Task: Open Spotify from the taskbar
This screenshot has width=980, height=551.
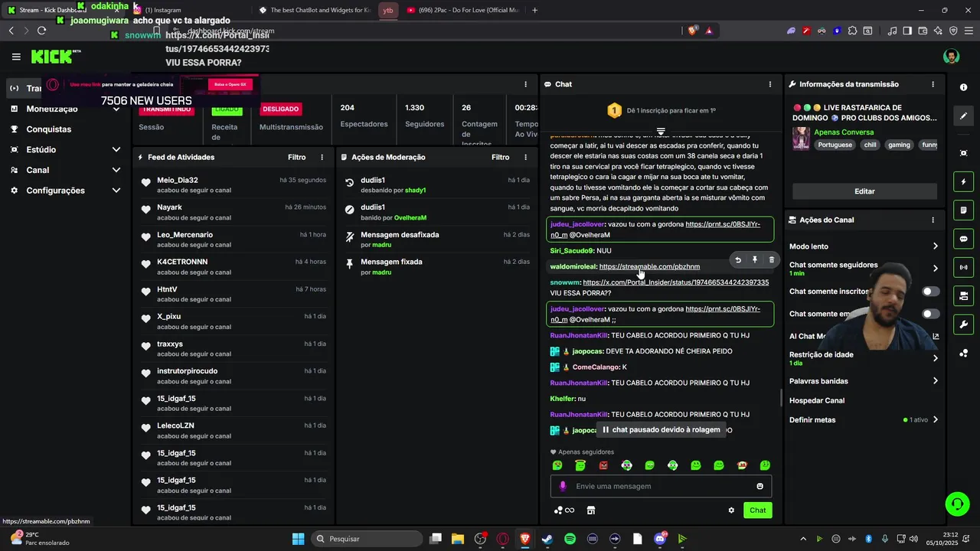Action: 570,539
